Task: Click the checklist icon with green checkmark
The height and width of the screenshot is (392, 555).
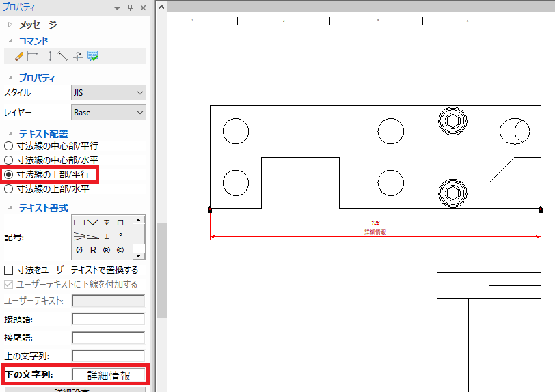Action: [x=93, y=56]
